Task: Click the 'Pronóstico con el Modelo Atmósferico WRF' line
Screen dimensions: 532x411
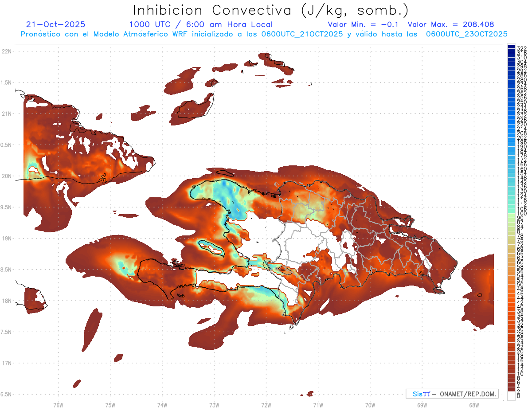Action: point(264,34)
